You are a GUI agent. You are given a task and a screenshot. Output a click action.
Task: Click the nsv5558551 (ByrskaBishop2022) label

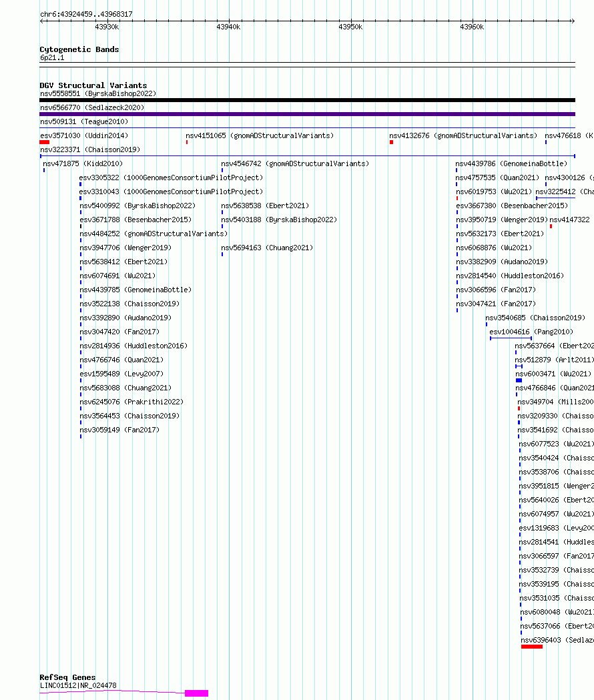click(x=98, y=93)
